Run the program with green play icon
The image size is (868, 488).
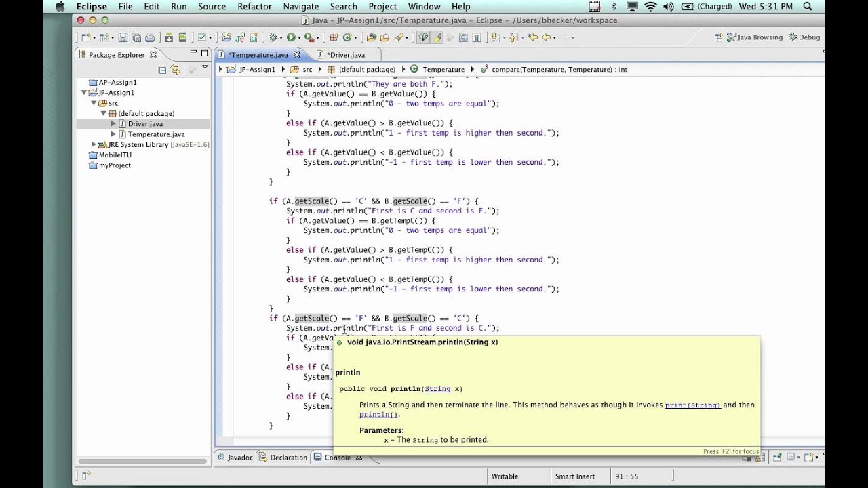291,37
